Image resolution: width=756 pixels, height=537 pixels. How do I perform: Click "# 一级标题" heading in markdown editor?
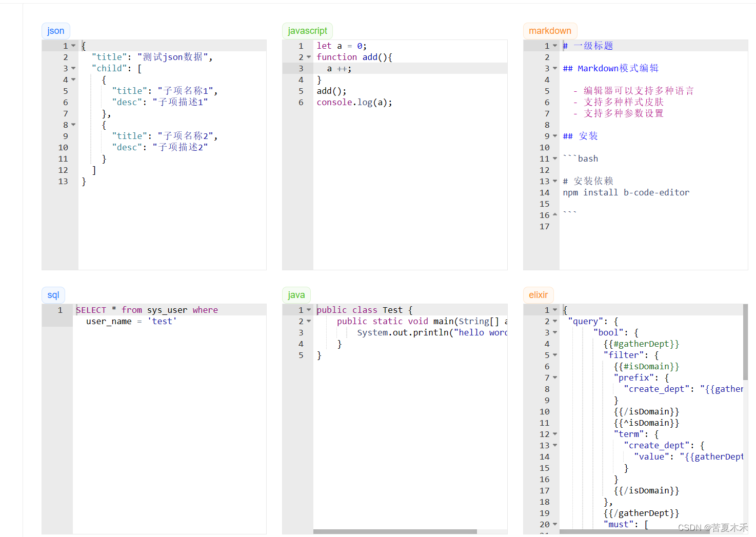[x=588, y=46]
